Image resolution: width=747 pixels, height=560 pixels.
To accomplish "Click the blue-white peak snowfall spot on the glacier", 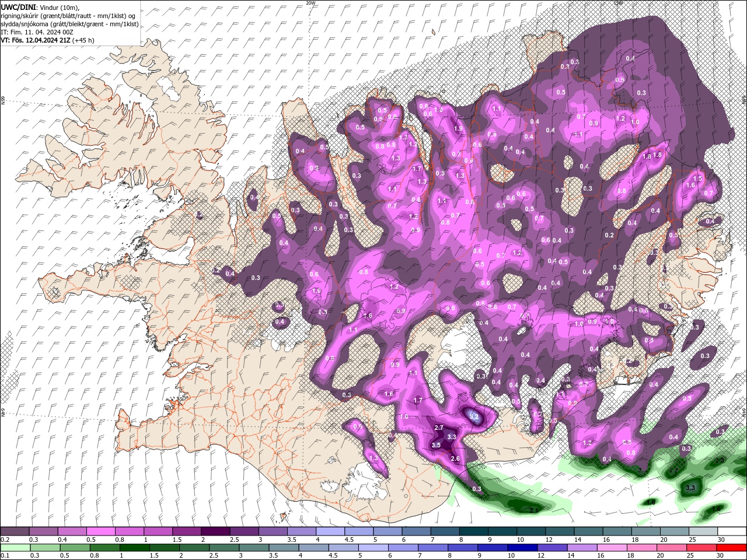I will 474,416.
